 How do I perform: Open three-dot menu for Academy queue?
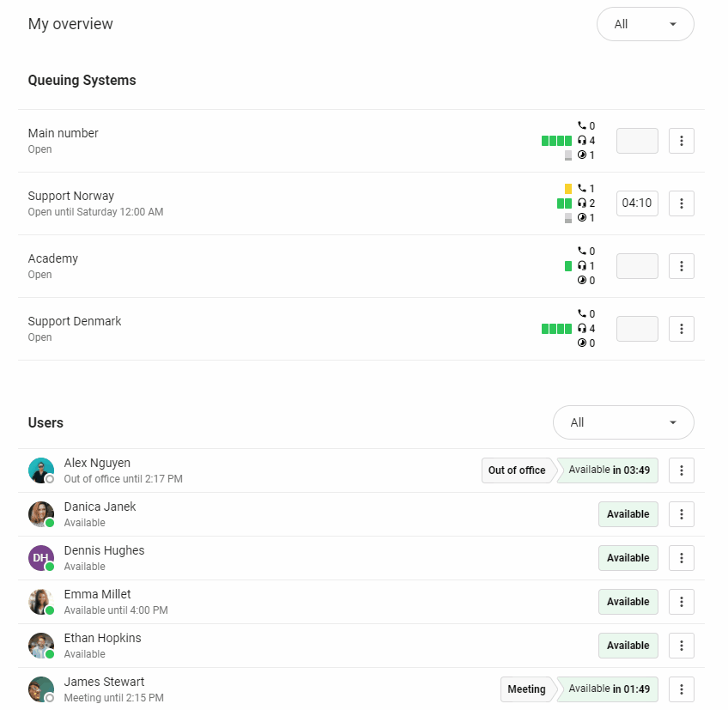pos(681,266)
